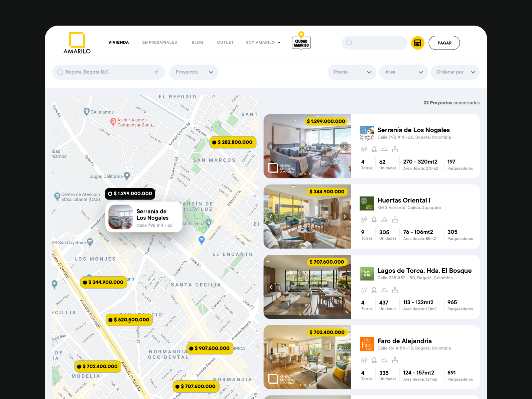
Task: Click the Villa Luz green park marker
Action: (208, 222)
